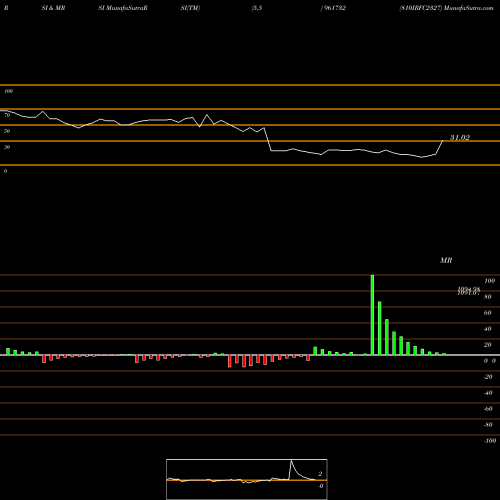The height and width of the screenshot is (500, 500).
Task: Click the MunafaSutra.com header text
Action: click(469, 8)
